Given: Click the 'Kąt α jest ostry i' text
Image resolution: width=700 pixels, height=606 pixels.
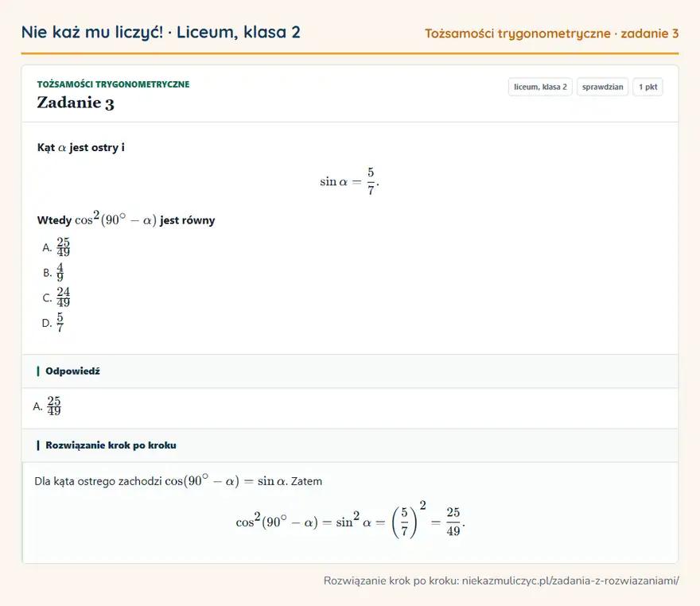Looking at the screenshot, I should (81, 147).
